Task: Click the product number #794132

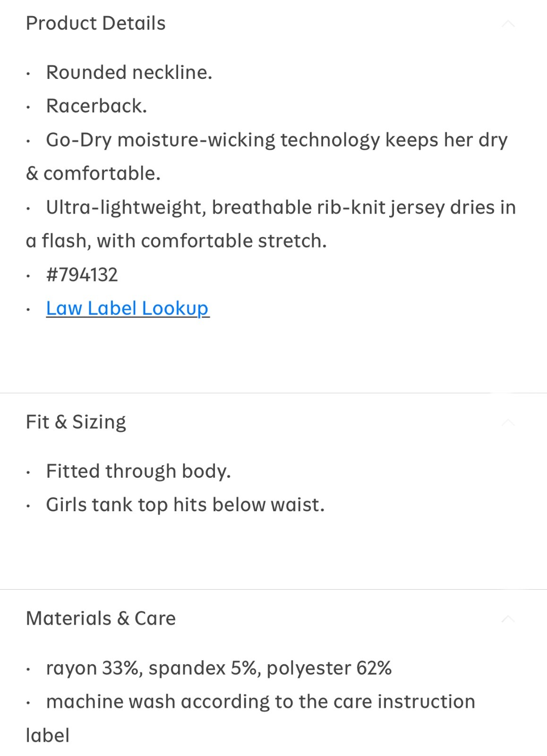Action: point(82,275)
